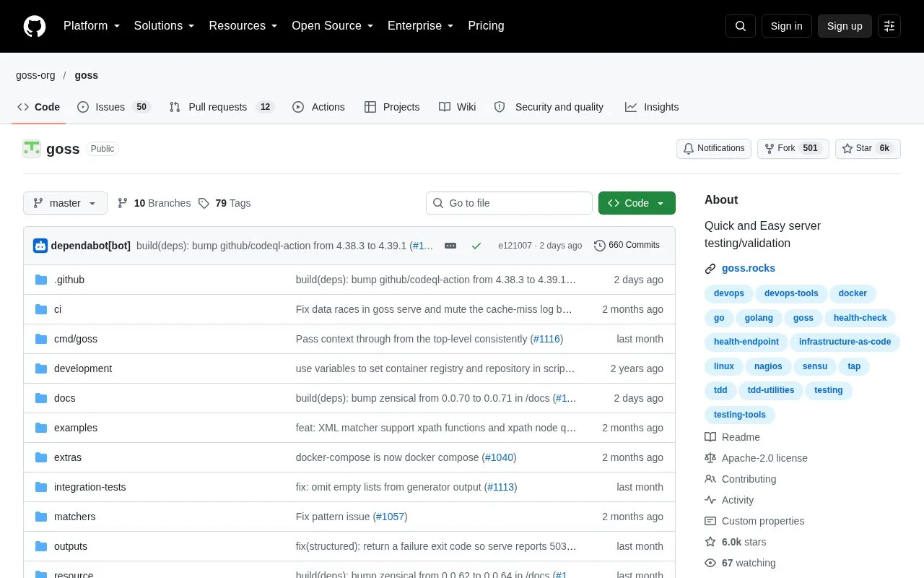Open .github folder icon
Viewport: 924px width, 578px height.
click(x=41, y=280)
